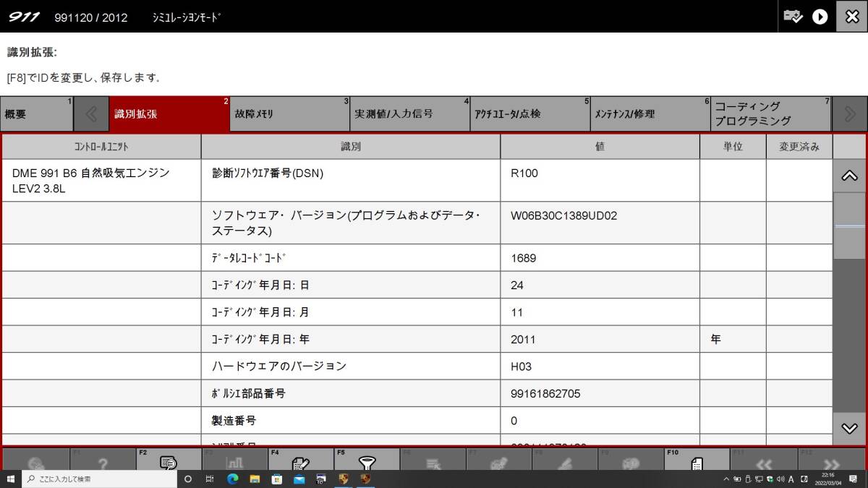Open コーディング プログラミング tab

pos(771,114)
